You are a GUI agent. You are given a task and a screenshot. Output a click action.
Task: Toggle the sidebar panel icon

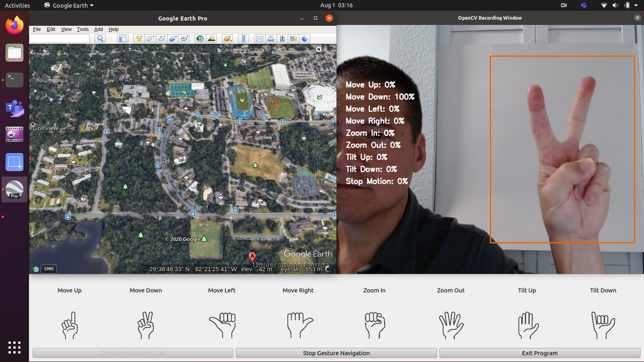[122, 39]
